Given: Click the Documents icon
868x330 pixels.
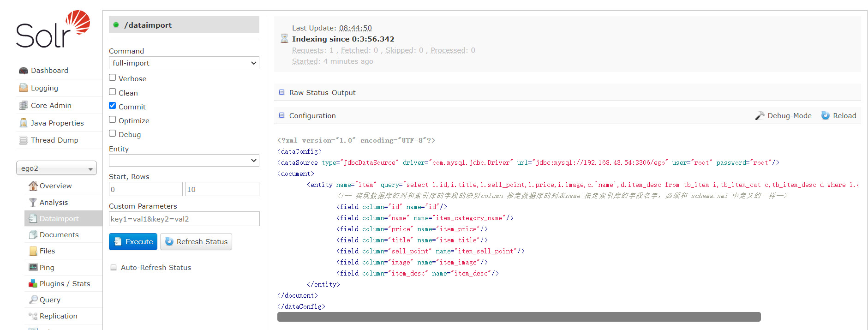Looking at the screenshot, I should pos(33,234).
